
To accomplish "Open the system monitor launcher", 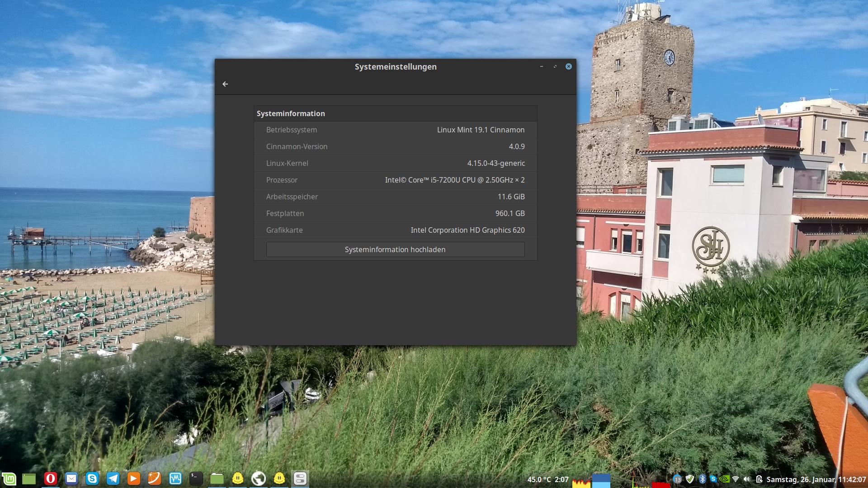I will click(x=175, y=479).
